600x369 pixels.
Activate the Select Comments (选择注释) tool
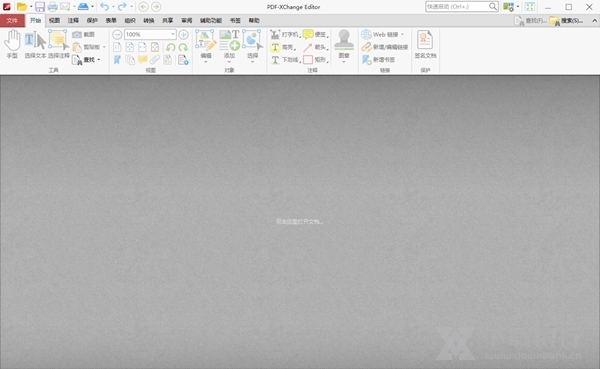coord(59,44)
